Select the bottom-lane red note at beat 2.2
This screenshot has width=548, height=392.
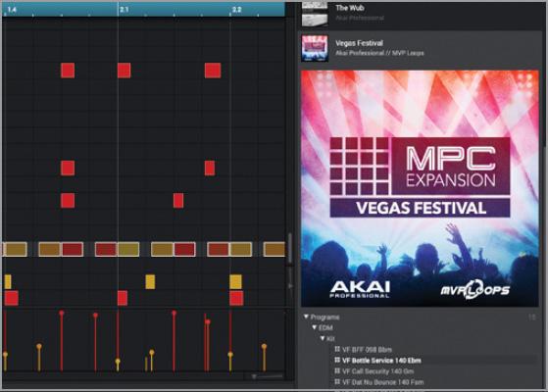click(x=236, y=298)
